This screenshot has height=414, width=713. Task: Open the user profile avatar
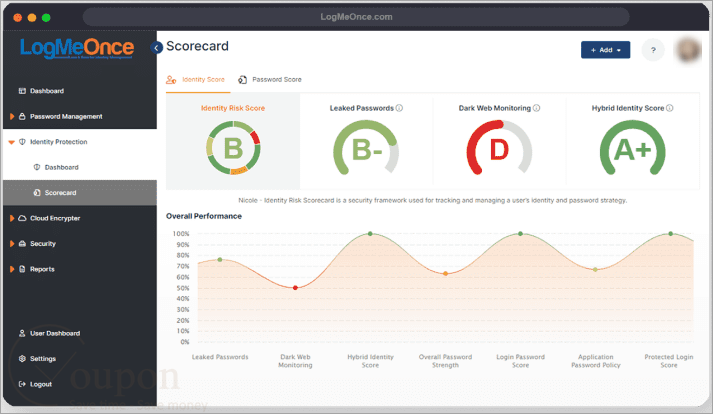tap(689, 50)
